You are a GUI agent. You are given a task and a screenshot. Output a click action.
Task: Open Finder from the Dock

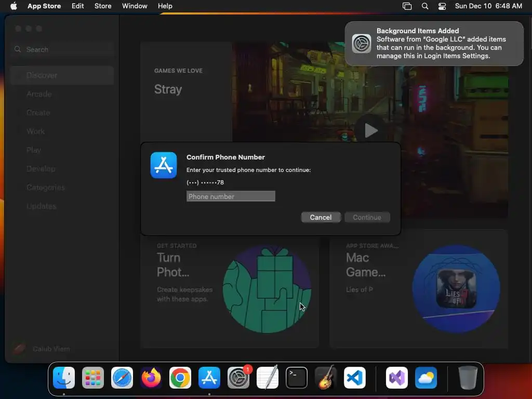tap(64, 378)
